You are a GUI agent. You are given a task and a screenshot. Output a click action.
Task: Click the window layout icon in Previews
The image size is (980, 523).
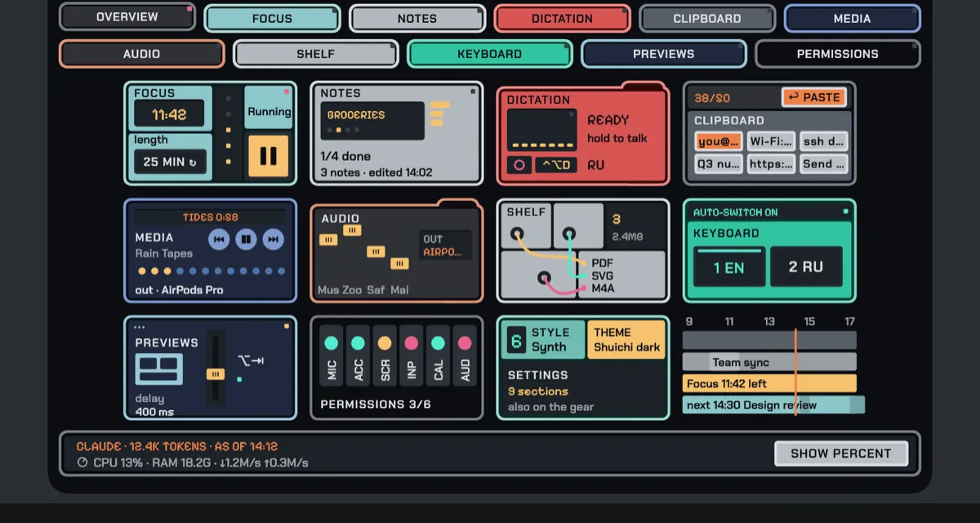(159, 369)
